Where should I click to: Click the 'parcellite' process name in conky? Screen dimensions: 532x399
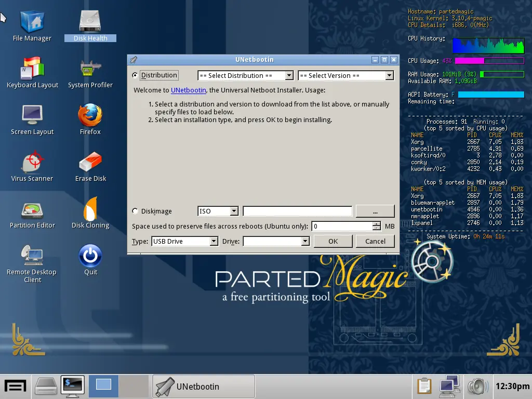tap(427, 149)
